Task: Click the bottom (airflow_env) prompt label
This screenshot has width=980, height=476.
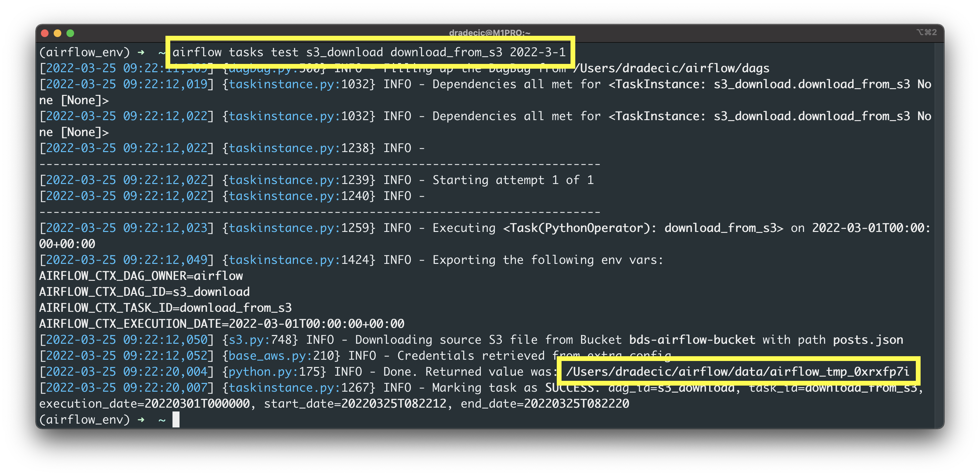Action: [84, 419]
